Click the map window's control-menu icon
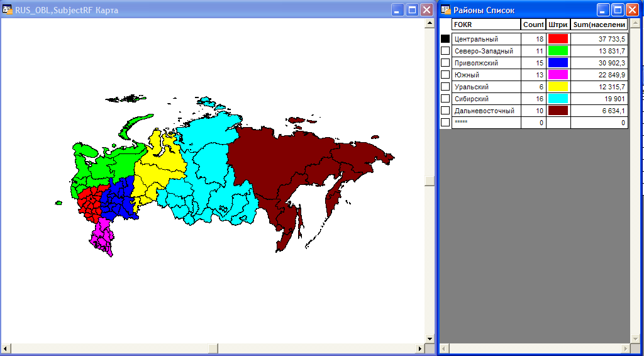Image resolution: width=644 pixels, height=356 pixels. click(x=7, y=10)
